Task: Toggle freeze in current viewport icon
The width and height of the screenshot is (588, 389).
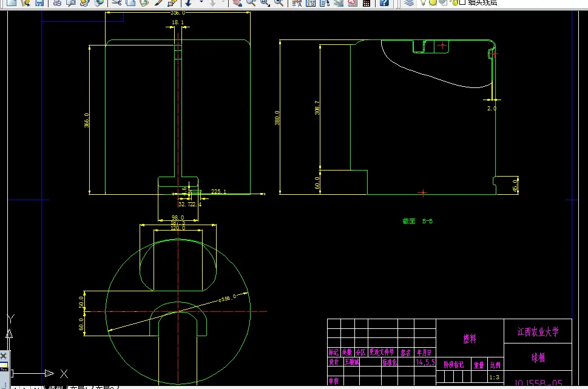Action: pos(443,2)
